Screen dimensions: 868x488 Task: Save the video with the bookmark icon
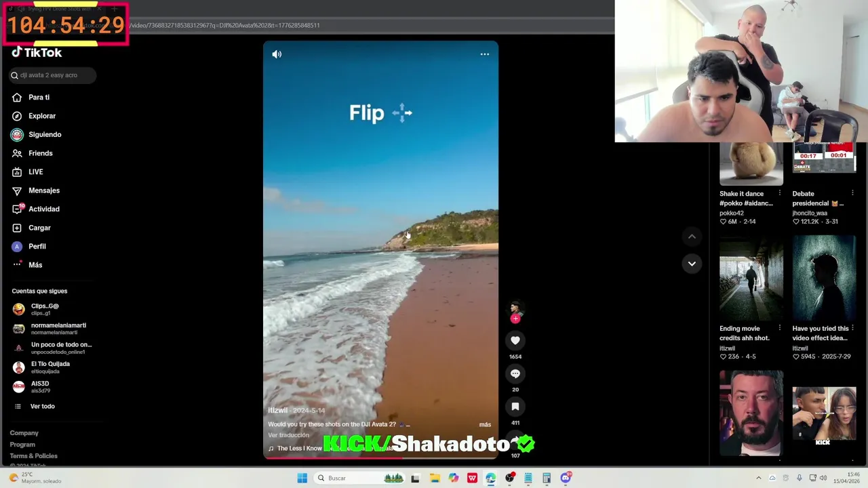(515, 407)
